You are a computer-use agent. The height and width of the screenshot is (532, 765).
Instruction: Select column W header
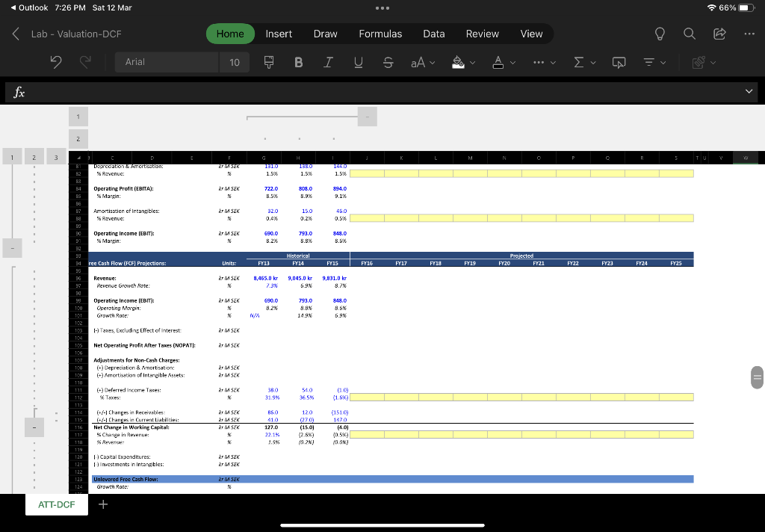tap(746, 158)
